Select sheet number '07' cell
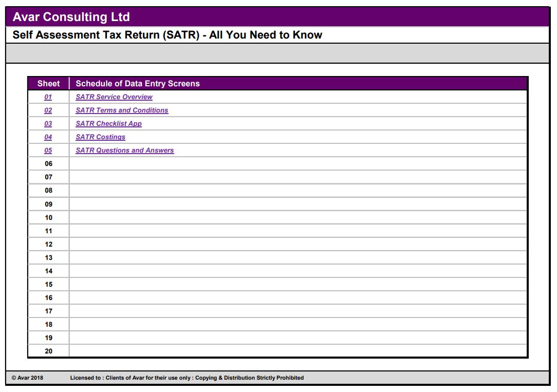The width and height of the screenshot is (557, 392). coord(49,177)
